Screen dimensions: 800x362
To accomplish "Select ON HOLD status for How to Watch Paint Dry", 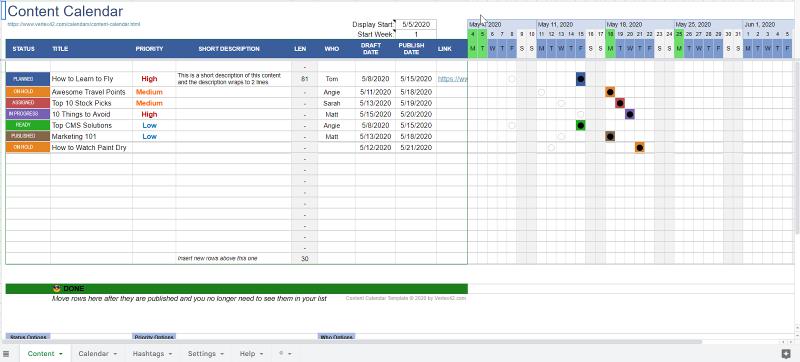I will click(28, 147).
